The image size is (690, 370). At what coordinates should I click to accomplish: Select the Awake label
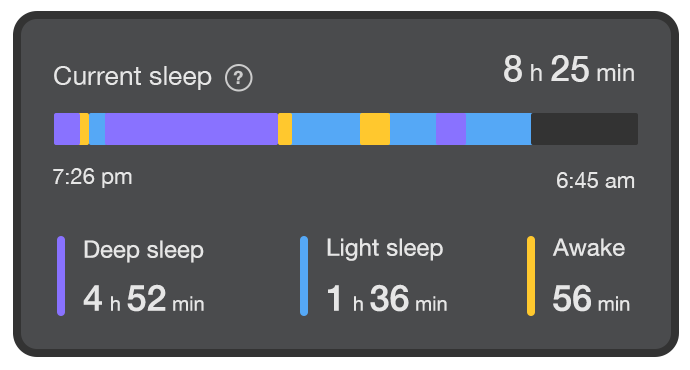point(589,248)
